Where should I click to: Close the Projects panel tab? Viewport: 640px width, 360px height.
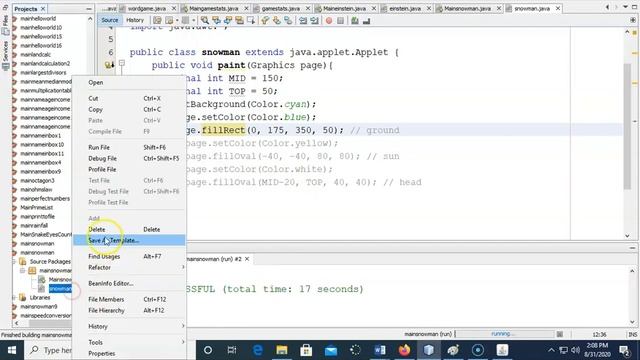coord(43,9)
